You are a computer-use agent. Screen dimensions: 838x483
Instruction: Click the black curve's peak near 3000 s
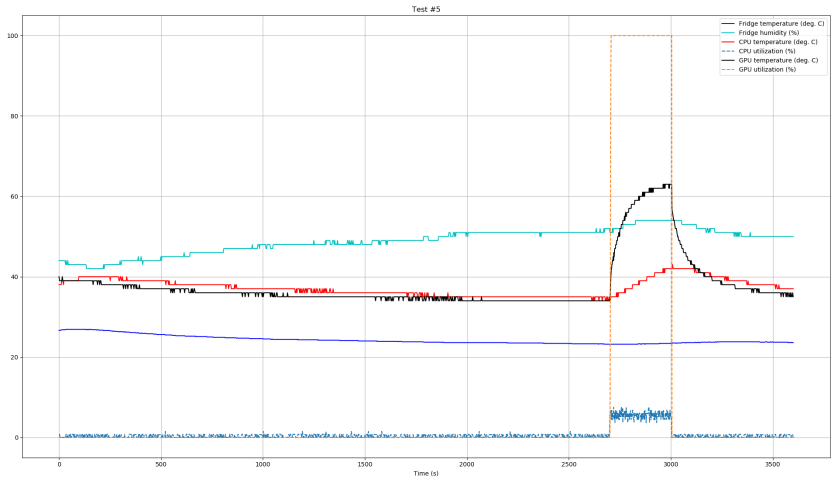pos(665,185)
